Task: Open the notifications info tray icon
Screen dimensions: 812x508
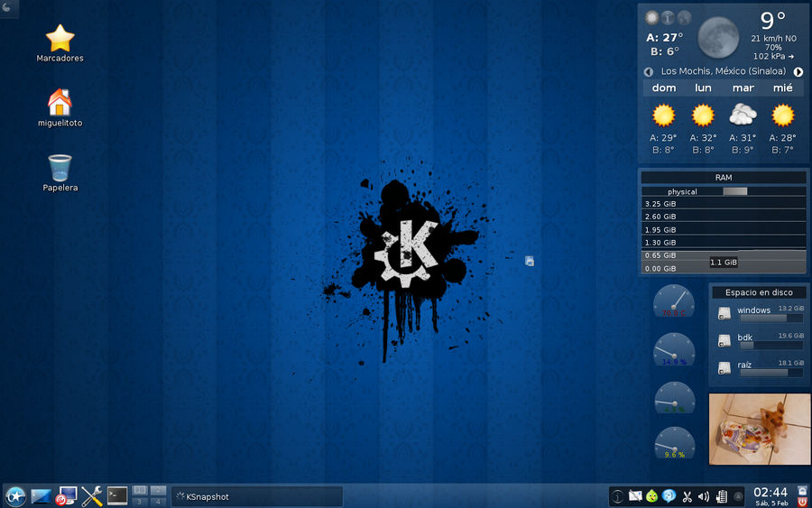Action: coord(617,496)
